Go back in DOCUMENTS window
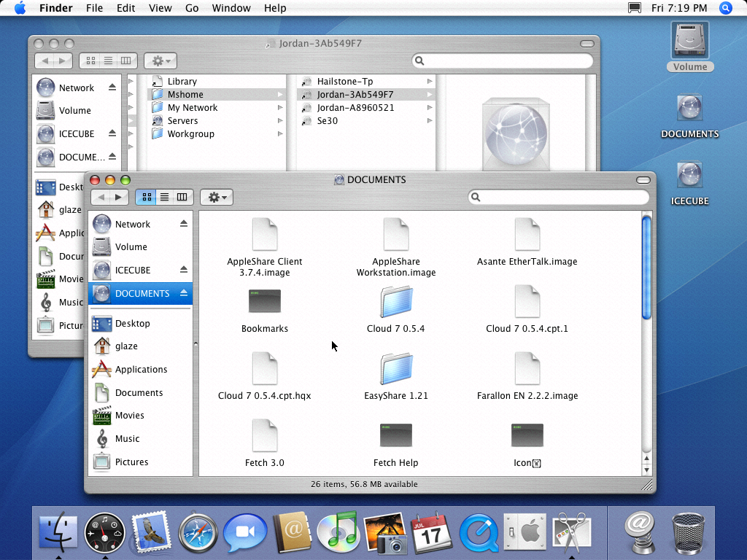The image size is (747, 560). (x=101, y=197)
